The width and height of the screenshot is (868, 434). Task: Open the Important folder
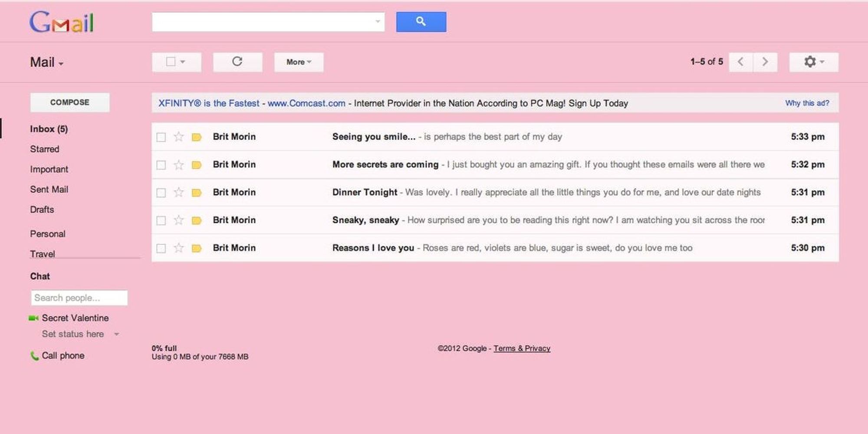(x=49, y=169)
